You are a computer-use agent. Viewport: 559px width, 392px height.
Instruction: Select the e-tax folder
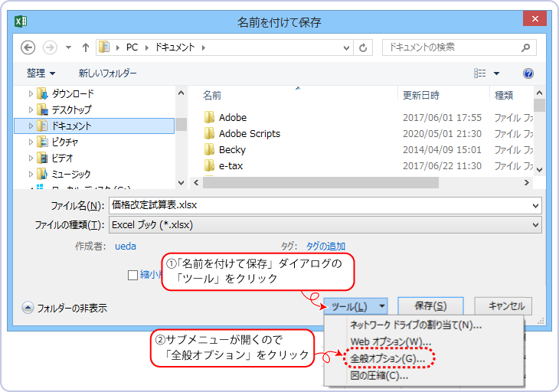coord(230,165)
